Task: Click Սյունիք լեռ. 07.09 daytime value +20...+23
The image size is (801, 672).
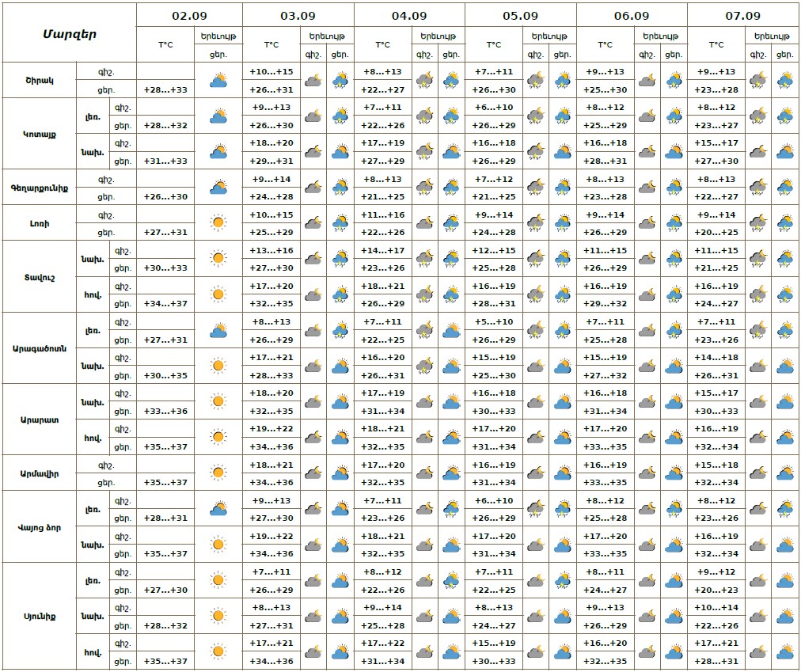Action: click(716, 590)
